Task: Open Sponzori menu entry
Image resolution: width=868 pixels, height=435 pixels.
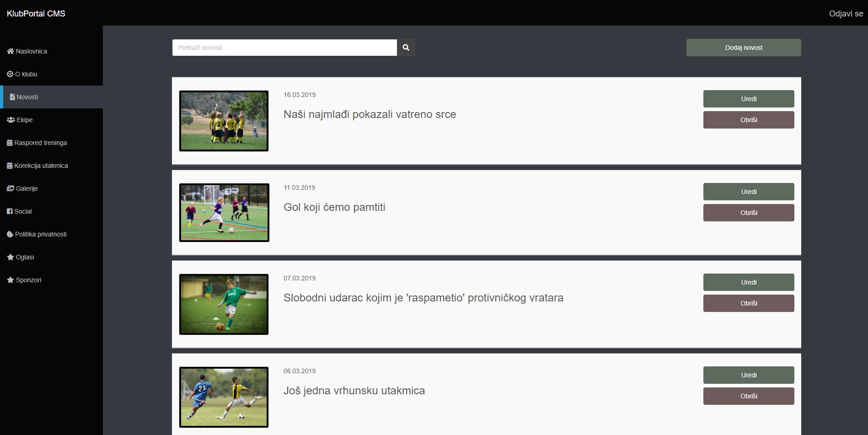Action: click(51, 280)
